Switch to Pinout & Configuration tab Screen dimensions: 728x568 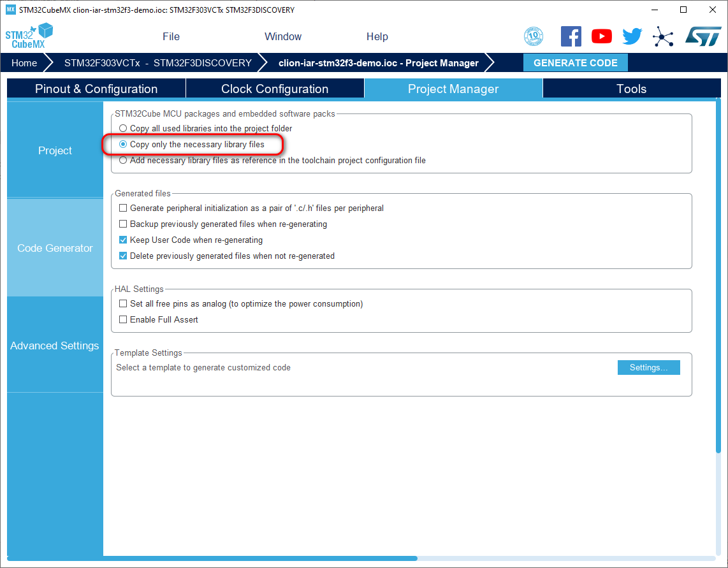tap(96, 89)
